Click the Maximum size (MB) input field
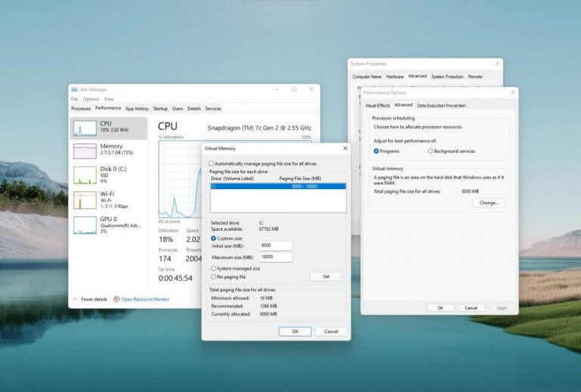Screen dimensions: 581x392 275,257
